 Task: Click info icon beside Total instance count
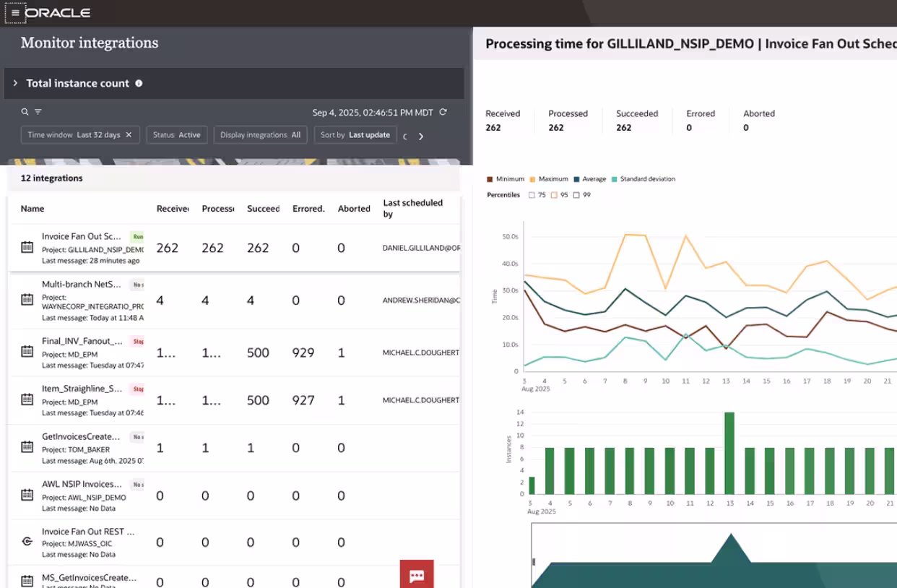[139, 83]
